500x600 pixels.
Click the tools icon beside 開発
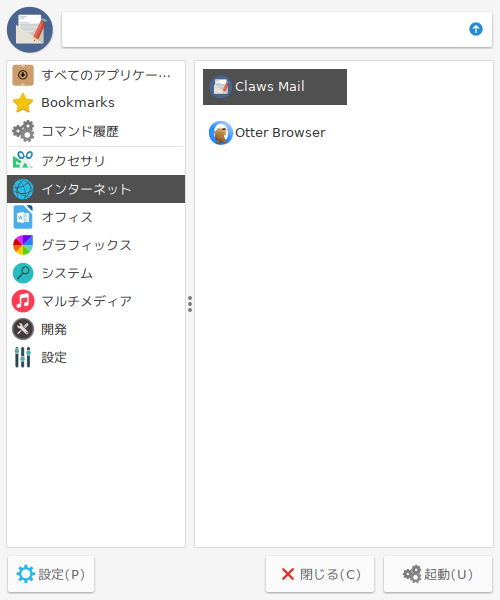pos(23,329)
